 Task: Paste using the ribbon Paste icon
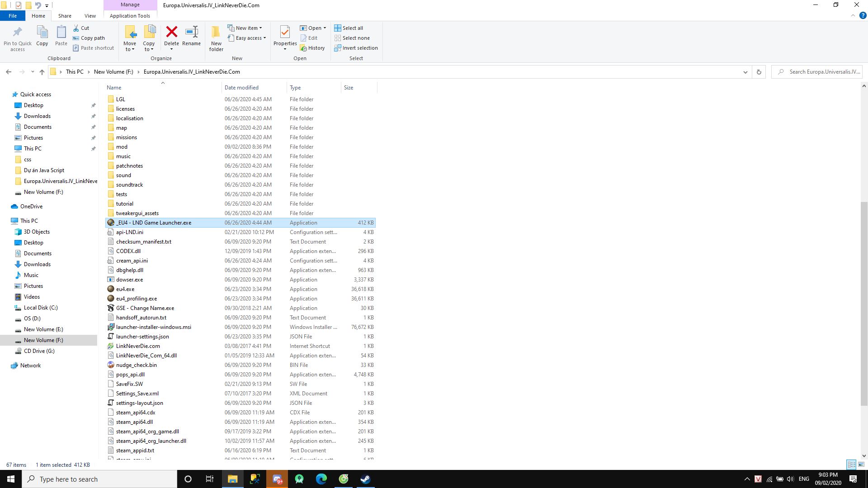click(x=61, y=36)
